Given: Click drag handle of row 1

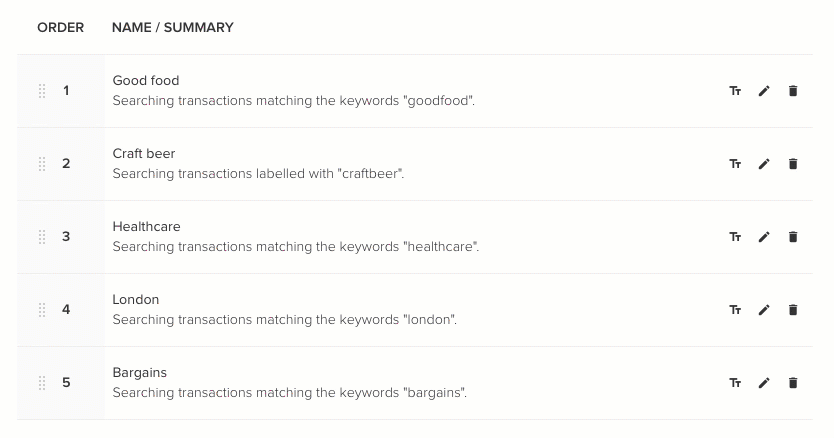Looking at the screenshot, I should click(42, 91).
